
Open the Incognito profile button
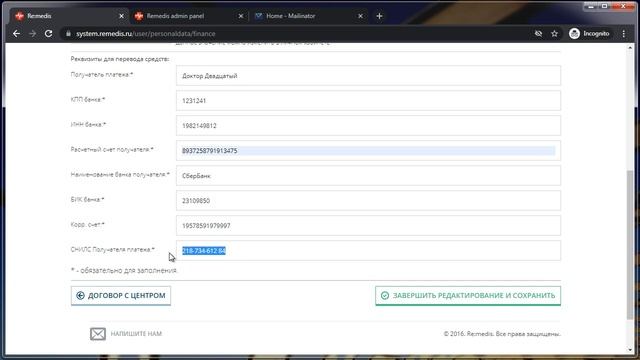coord(589,33)
